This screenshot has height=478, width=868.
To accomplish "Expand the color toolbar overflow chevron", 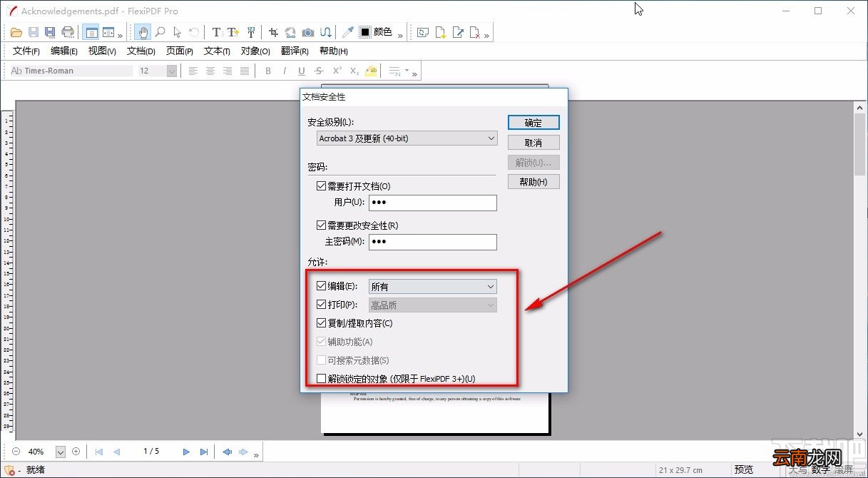I will tap(400, 34).
